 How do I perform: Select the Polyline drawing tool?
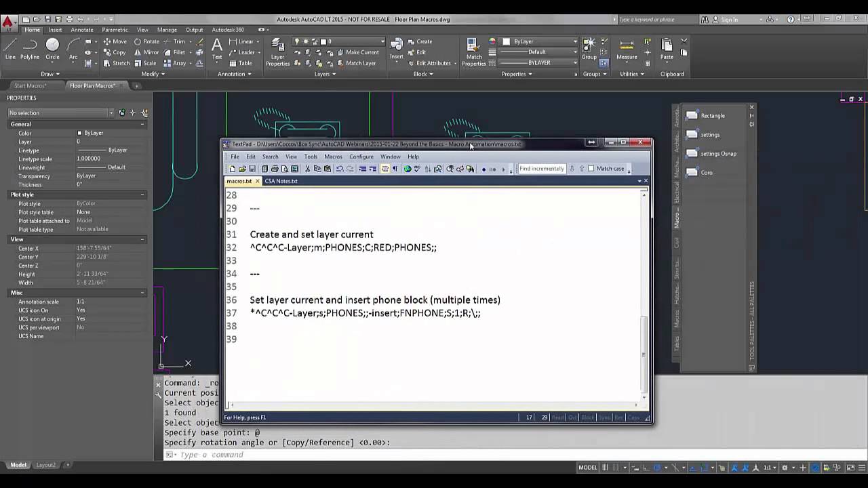pyautogui.click(x=30, y=49)
